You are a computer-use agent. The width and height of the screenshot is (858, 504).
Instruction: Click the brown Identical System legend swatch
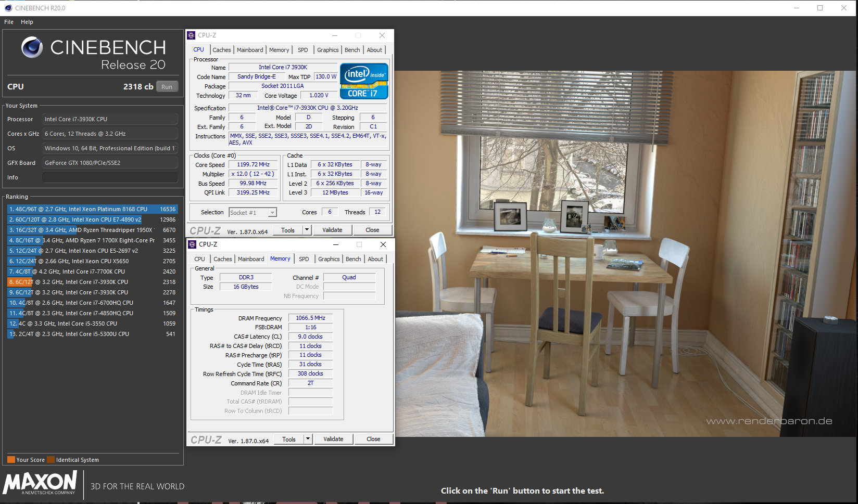[51, 460]
